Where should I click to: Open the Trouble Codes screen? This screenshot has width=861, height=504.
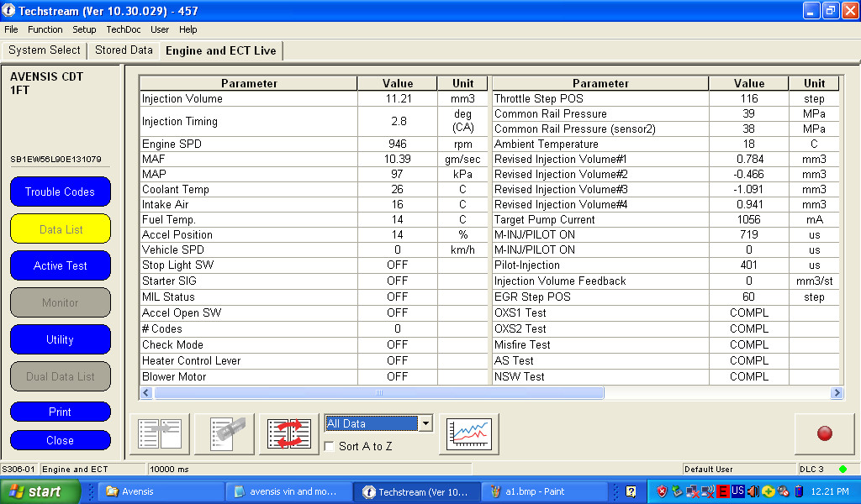(60, 192)
